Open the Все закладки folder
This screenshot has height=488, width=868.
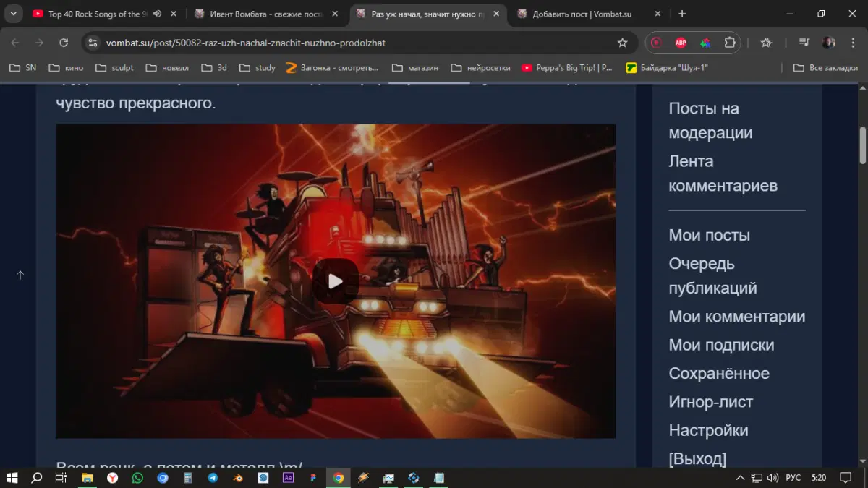(825, 67)
